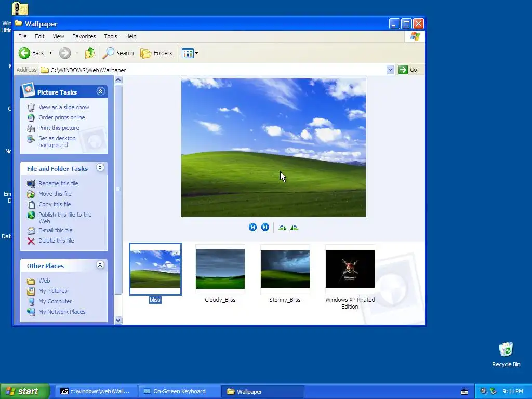Open the Edit menu

39,36
